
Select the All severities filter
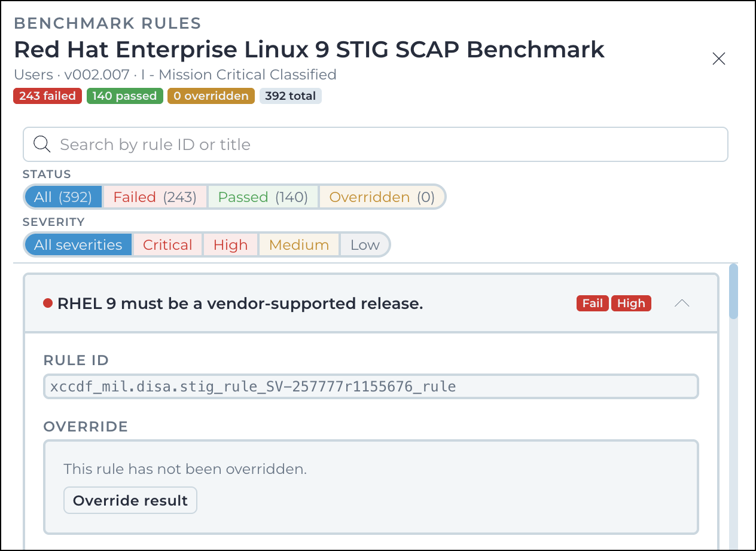(x=78, y=244)
